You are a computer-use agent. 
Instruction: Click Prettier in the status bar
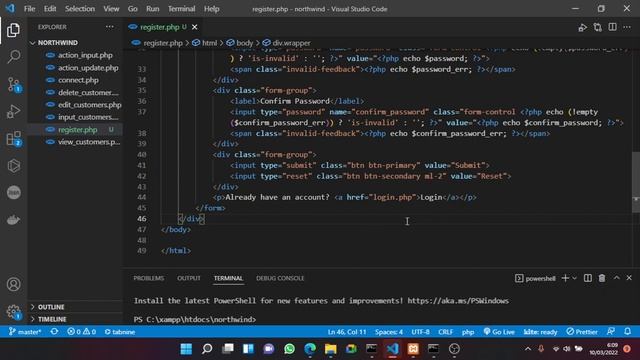coord(582,332)
